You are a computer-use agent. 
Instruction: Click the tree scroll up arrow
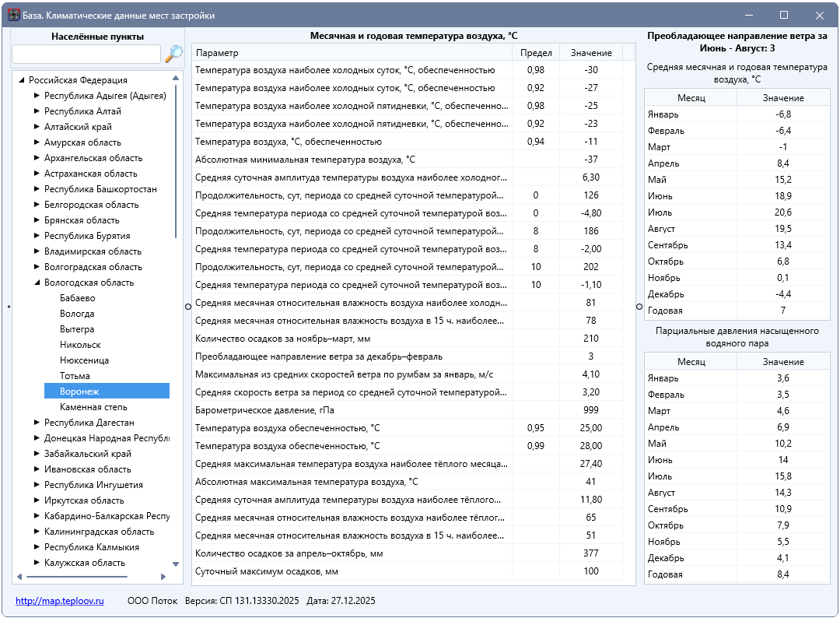pyautogui.click(x=176, y=79)
